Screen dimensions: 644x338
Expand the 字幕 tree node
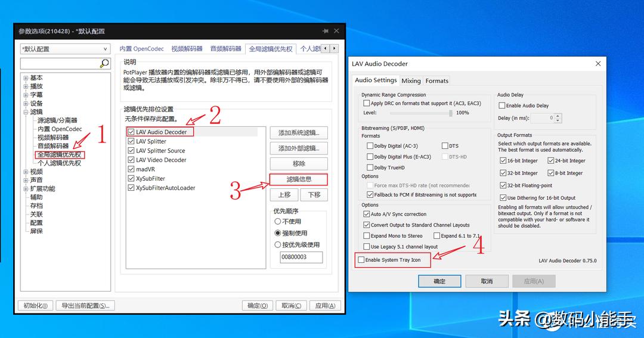click(x=26, y=95)
